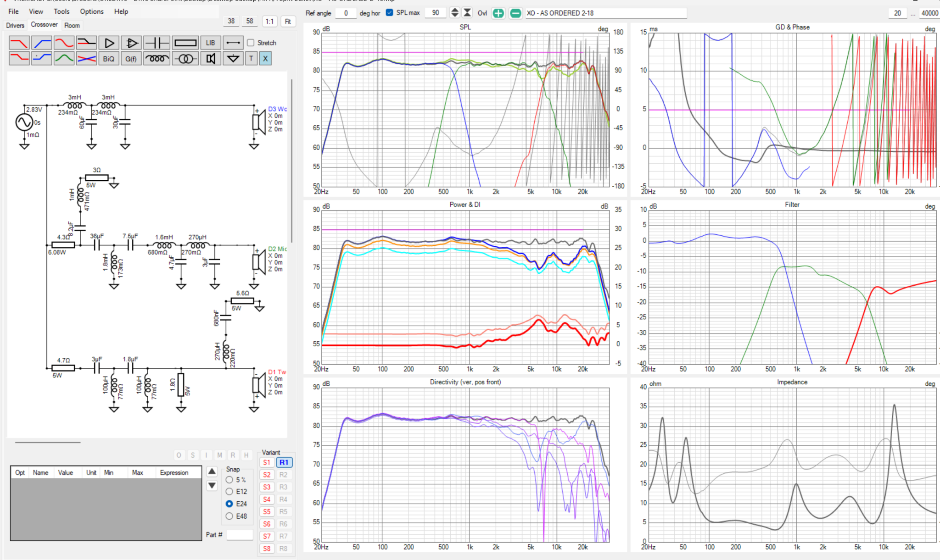Screen dimensions: 940x560
Task: Click the Ref angle input field
Action: 346,13
